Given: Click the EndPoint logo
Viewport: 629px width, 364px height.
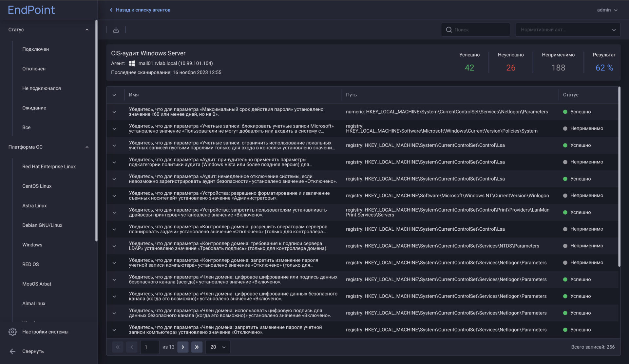Looking at the screenshot, I should click(31, 10).
